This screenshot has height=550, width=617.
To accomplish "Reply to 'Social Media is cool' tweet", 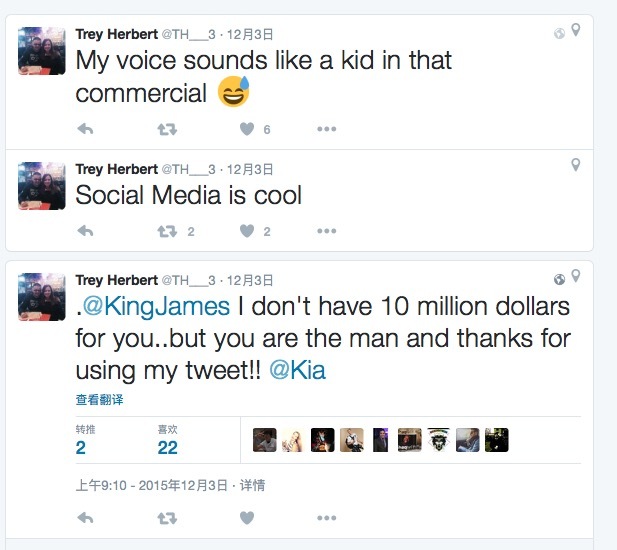I will coord(86,231).
